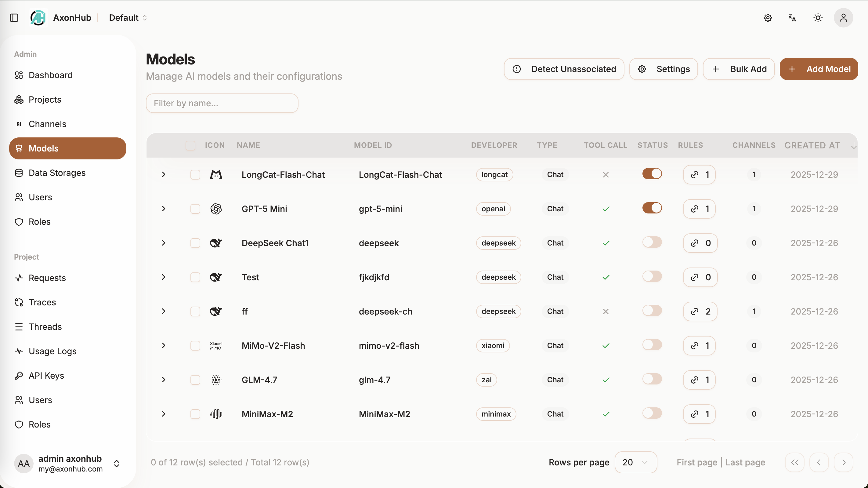Go to Channels in the sidebar
This screenshot has width=868, height=488.
point(47,124)
